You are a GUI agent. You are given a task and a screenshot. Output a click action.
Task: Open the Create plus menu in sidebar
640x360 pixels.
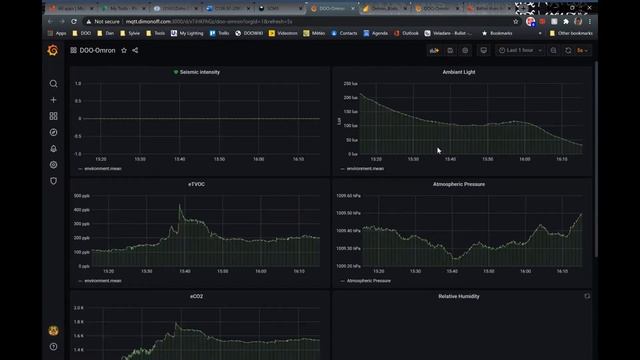click(x=53, y=100)
